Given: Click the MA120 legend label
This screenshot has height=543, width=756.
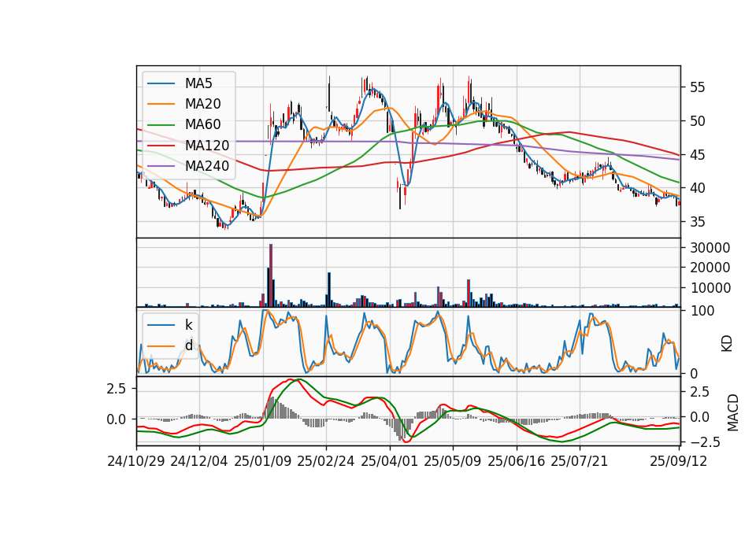Looking at the screenshot, I should pyautogui.click(x=207, y=146).
